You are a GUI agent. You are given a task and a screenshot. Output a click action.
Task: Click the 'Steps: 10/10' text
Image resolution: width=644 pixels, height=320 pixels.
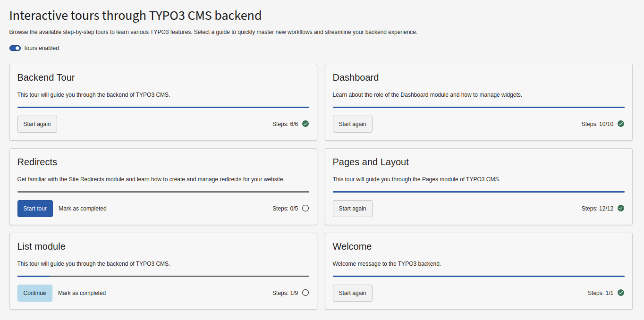click(598, 124)
